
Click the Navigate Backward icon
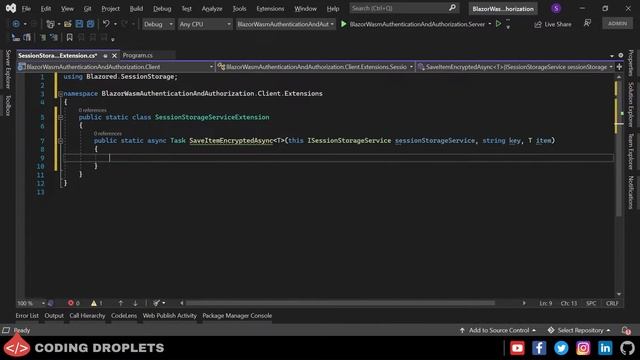coord(16,24)
